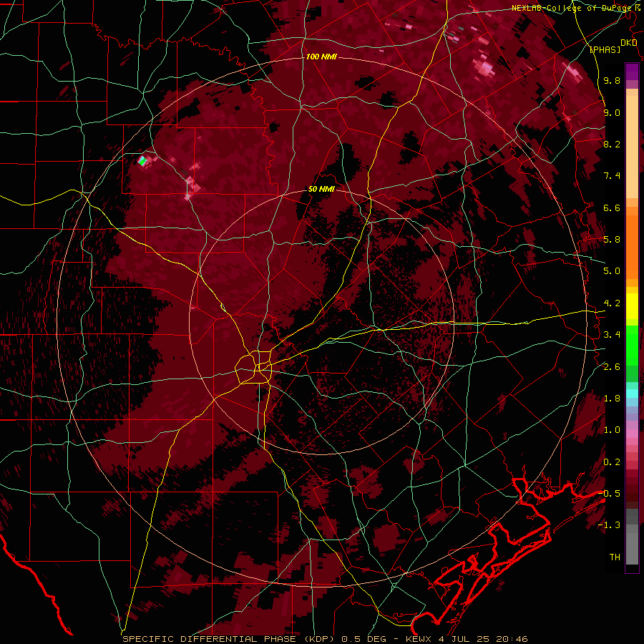
Task: Click the purple segment atop the color bar
Action: (x=632, y=72)
